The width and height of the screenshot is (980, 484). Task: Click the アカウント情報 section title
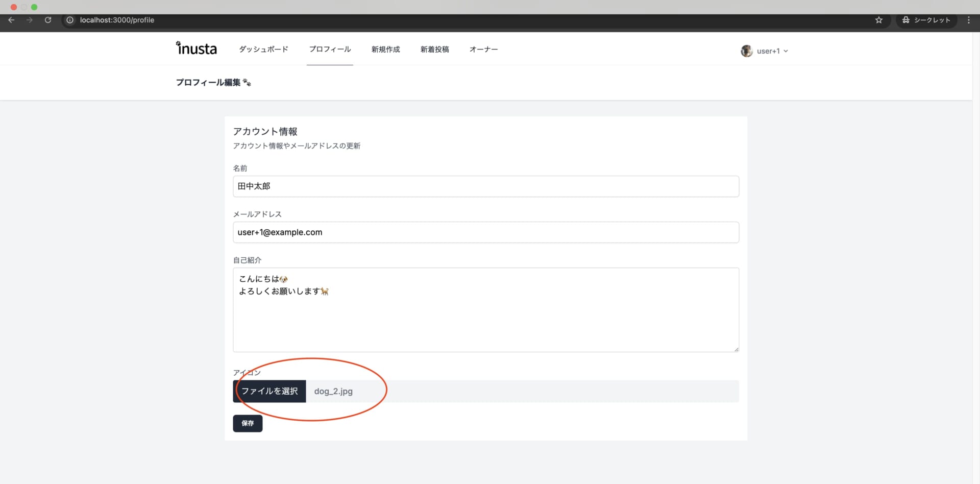point(265,131)
